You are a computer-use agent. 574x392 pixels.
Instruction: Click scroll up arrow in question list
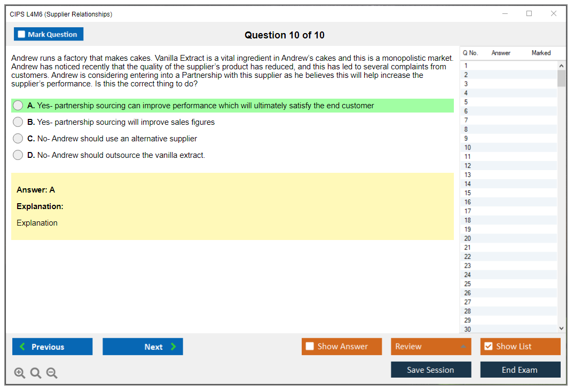[x=561, y=66]
